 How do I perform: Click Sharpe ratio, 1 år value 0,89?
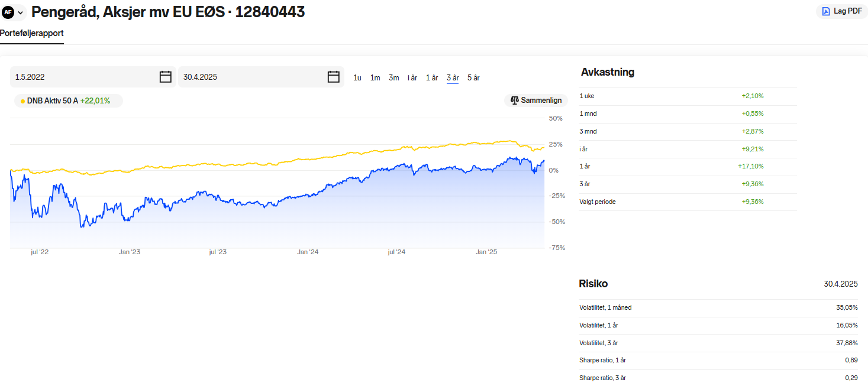coord(851,360)
